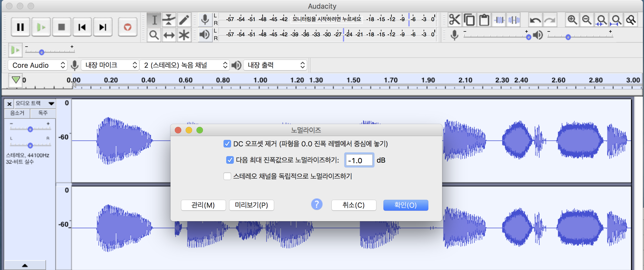Image resolution: width=644 pixels, height=270 pixels.
Task: Select the Zoom magnifier tool
Action: pyautogui.click(x=154, y=35)
